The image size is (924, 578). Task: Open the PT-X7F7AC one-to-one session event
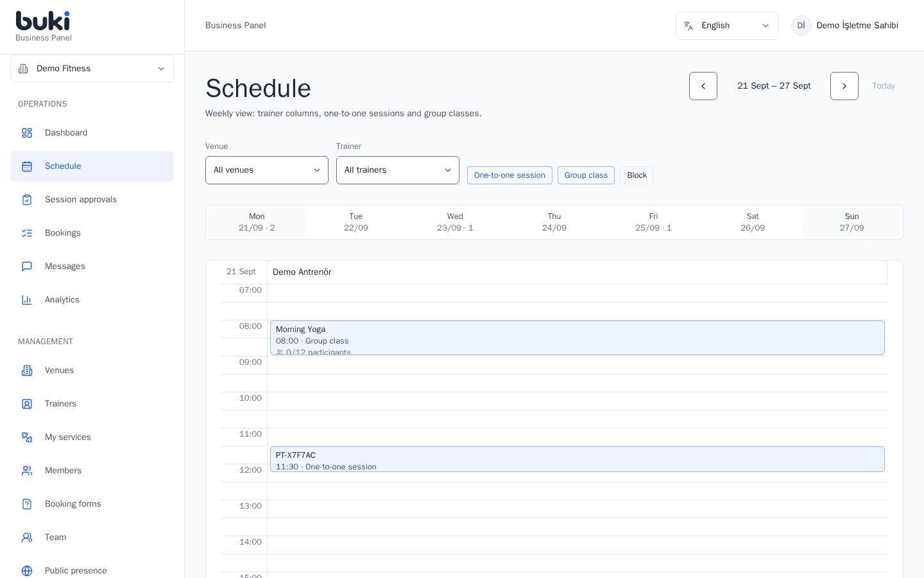tap(577, 459)
